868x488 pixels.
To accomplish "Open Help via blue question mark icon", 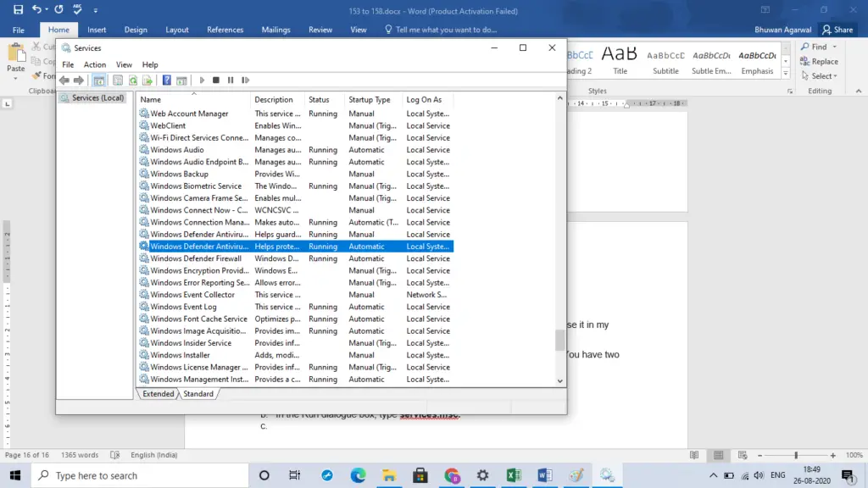I will tap(167, 80).
